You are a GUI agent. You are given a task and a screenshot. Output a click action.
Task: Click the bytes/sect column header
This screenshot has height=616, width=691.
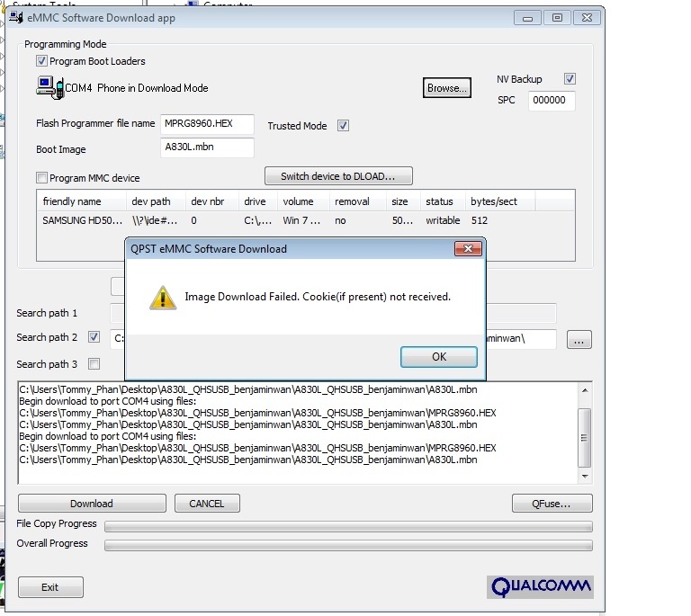(x=500, y=201)
